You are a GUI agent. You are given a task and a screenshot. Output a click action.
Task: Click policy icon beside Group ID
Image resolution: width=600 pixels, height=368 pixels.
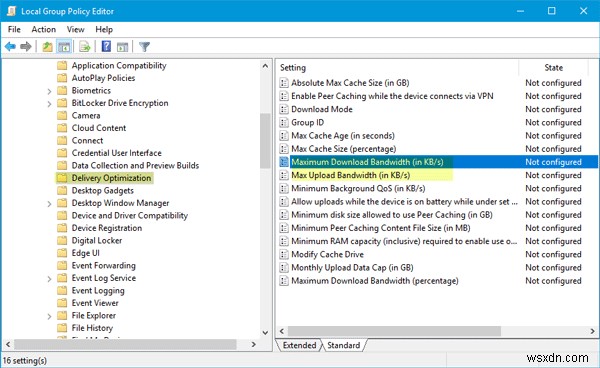pos(284,122)
